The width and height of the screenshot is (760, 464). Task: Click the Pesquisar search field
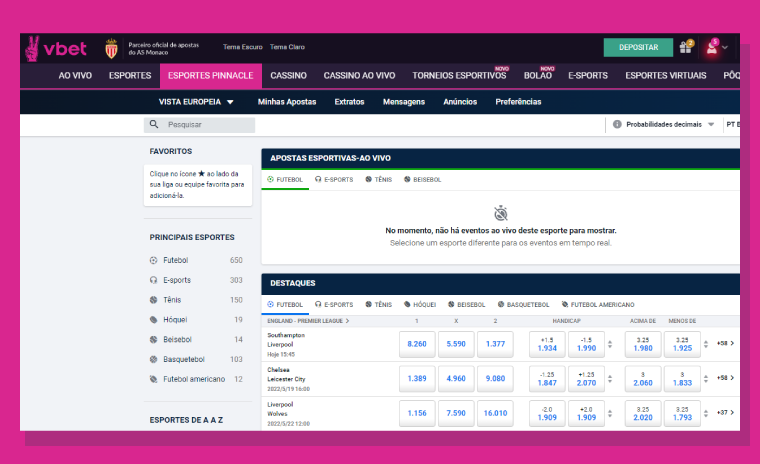(x=200, y=125)
